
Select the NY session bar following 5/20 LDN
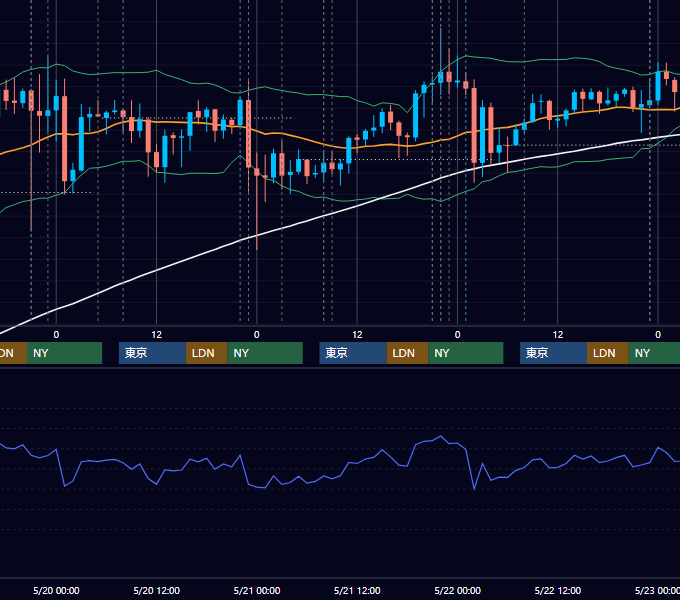tap(265, 353)
